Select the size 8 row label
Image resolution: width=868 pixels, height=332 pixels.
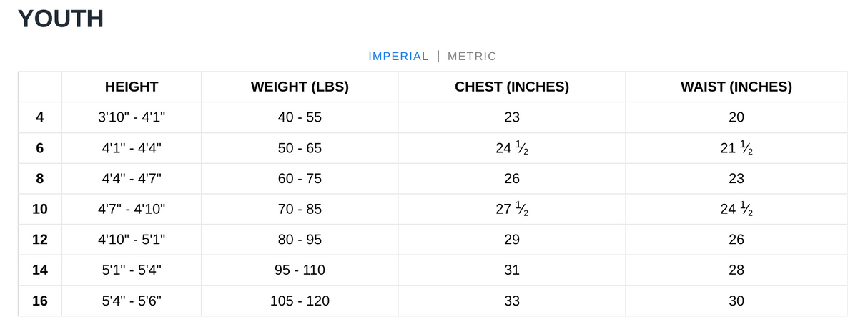tap(40, 179)
